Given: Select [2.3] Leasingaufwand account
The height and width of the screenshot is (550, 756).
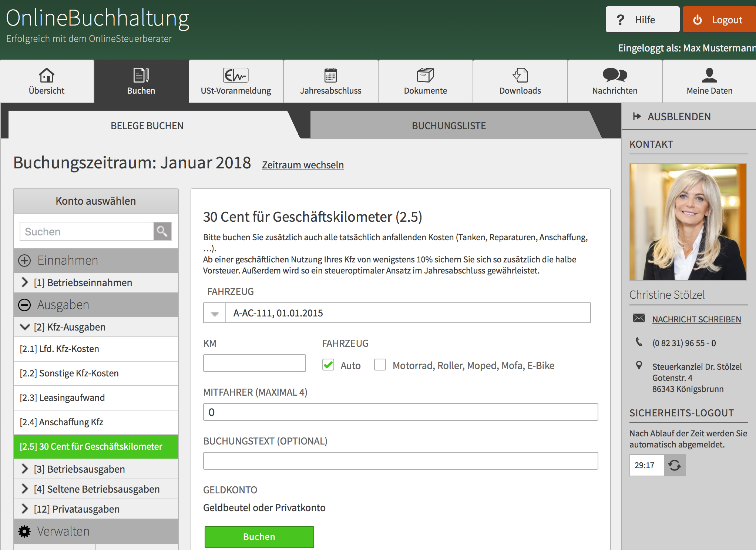Looking at the screenshot, I should [96, 398].
